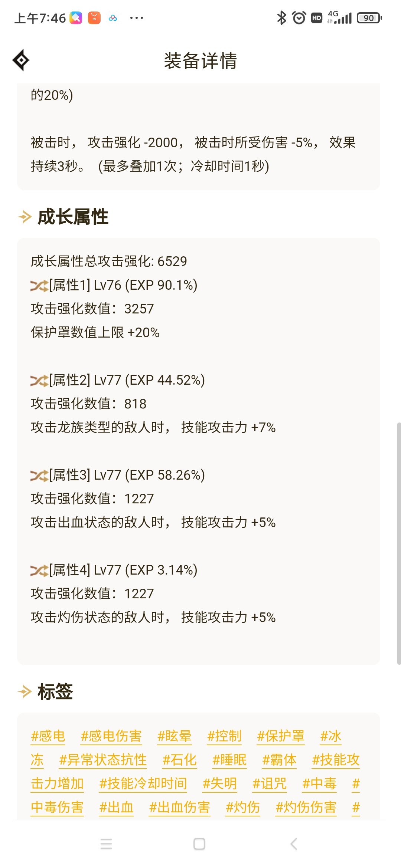
Task: Click the page scrollbar on right edge
Action: [x=399, y=543]
